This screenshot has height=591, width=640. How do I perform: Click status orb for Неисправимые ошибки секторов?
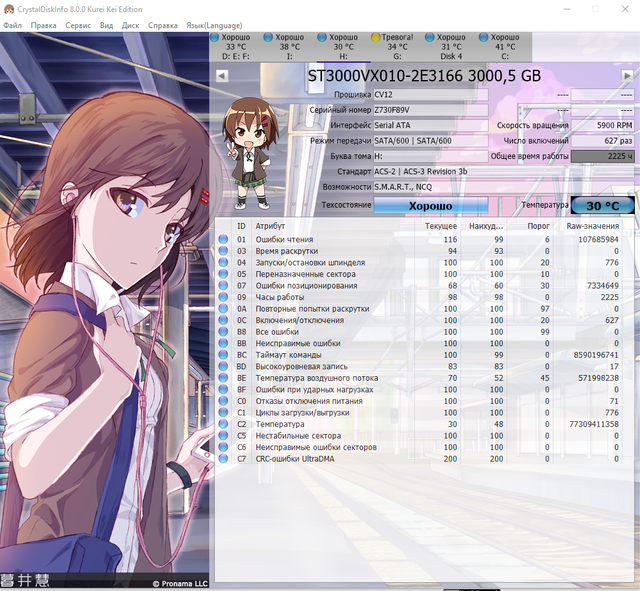coord(223,447)
